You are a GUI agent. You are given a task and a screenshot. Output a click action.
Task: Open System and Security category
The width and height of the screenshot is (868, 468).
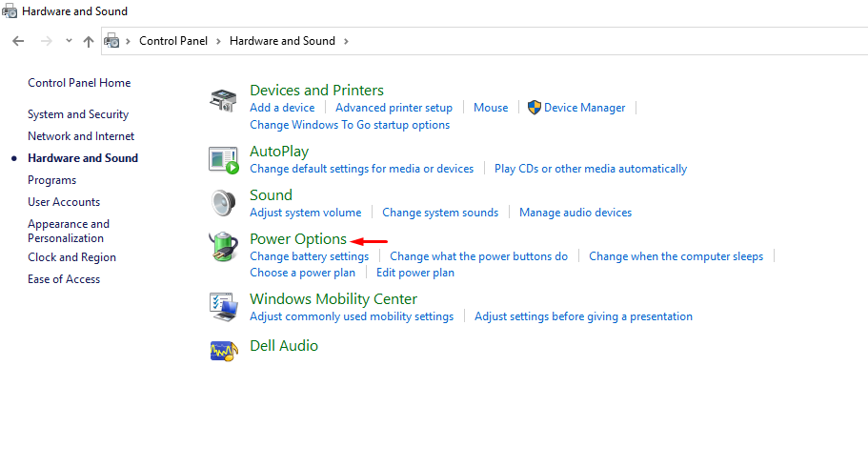(78, 114)
